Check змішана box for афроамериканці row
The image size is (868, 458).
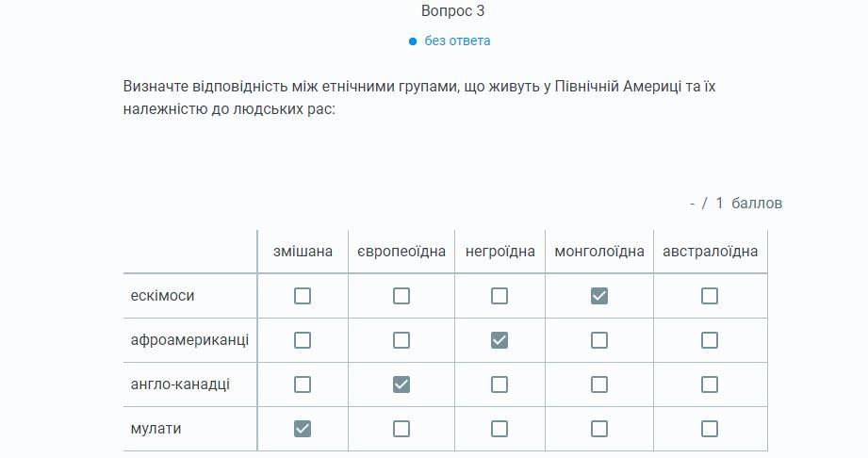pos(303,340)
